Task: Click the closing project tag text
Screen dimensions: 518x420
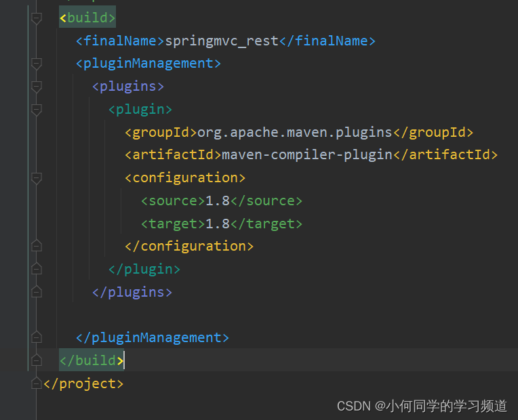Action: pos(83,384)
